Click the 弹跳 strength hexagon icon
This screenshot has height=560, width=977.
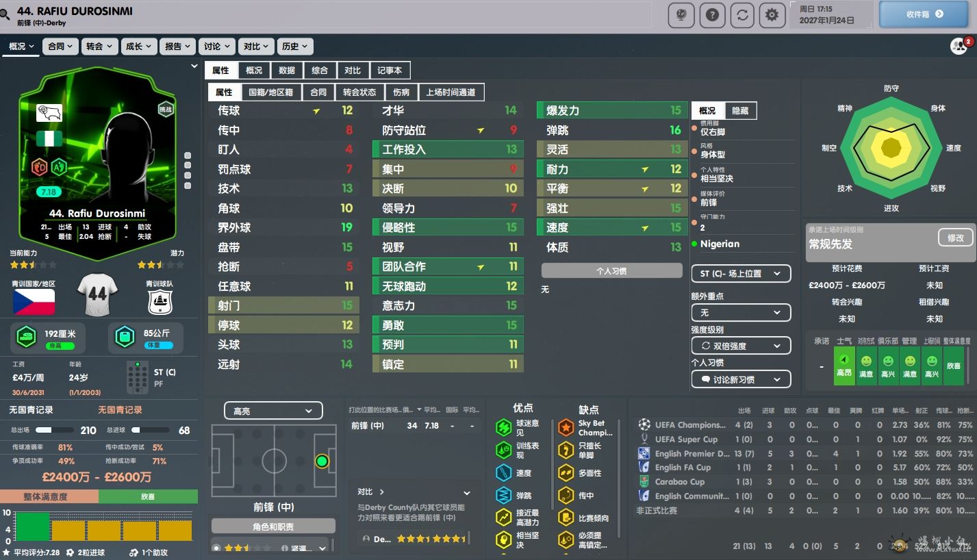pos(504,495)
